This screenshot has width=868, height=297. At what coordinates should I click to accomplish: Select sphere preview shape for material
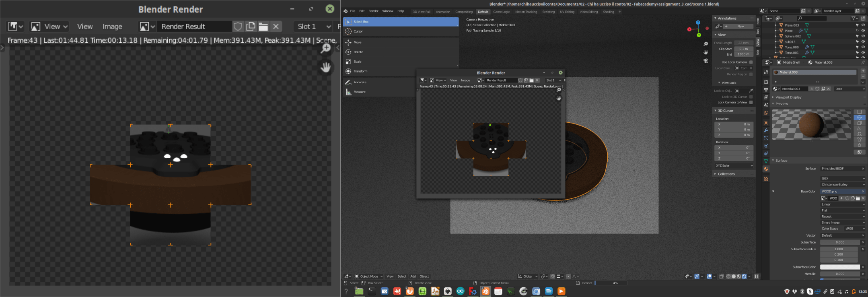pyautogui.click(x=860, y=117)
